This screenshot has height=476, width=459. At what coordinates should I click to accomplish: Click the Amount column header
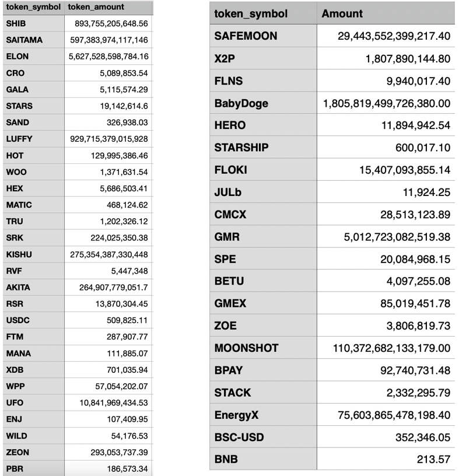(386, 13)
